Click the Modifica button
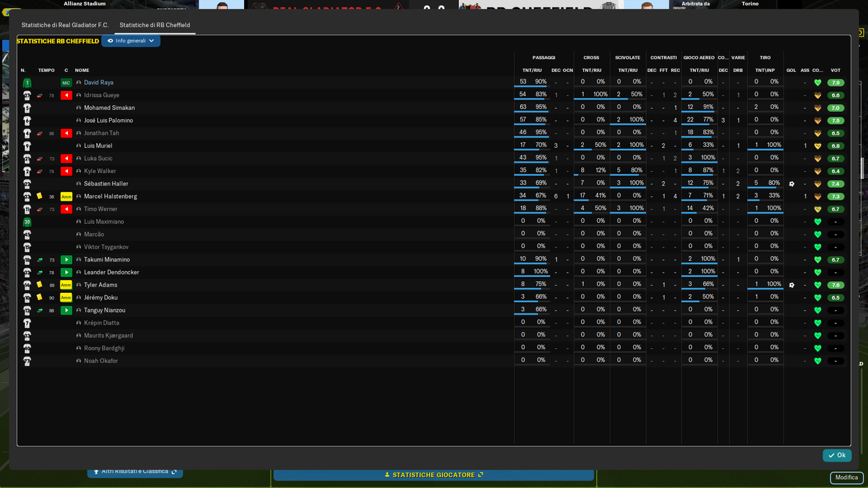868x488 pixels. click(846, 477)
